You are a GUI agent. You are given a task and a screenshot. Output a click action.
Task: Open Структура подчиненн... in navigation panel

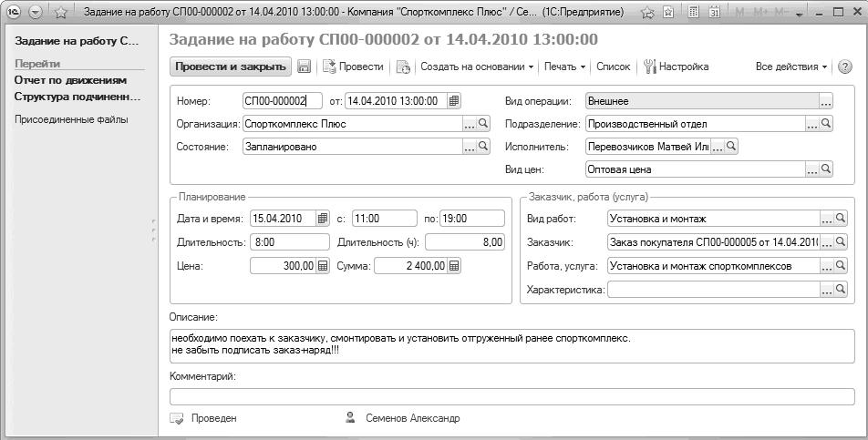point(77,97)
